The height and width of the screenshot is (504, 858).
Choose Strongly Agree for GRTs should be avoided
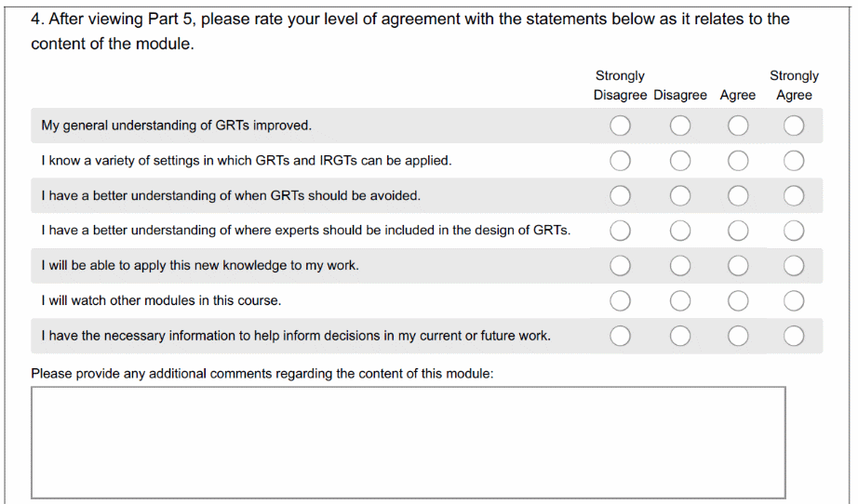point(794,196)
